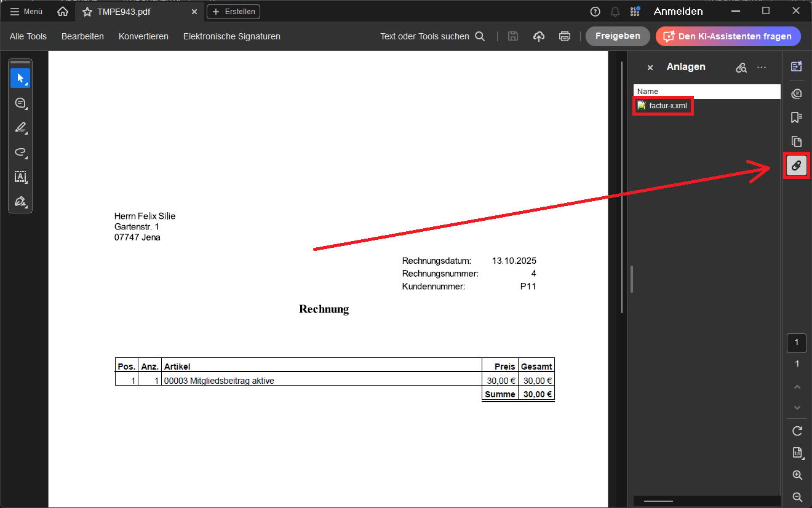Select the factur-x.xml attachment

click(x=667, y=106)
